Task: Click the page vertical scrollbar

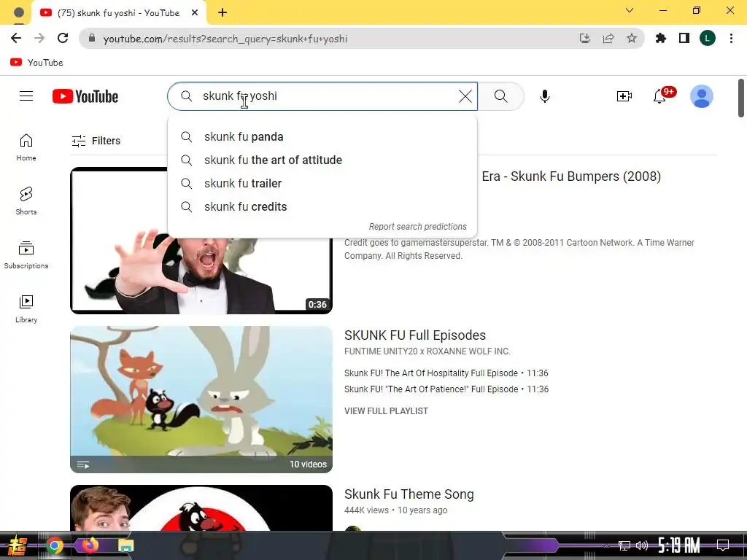Action: click(741, 98)
